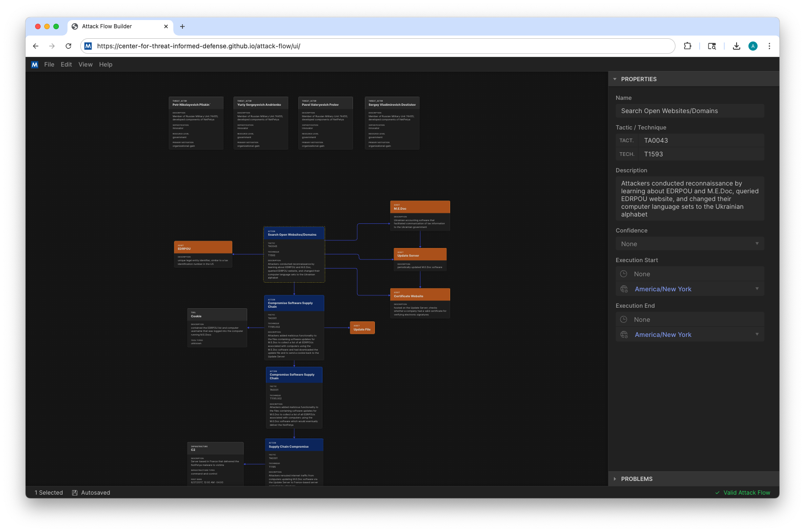Click the Execution Start clock icon
This screenshot has height=532, width=805.
coord(623,274)
